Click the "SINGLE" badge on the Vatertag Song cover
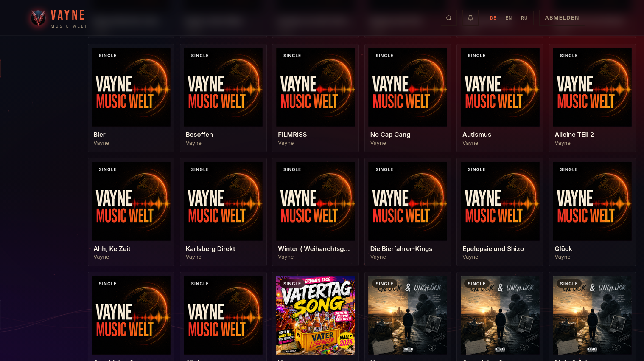 (292, 284)
